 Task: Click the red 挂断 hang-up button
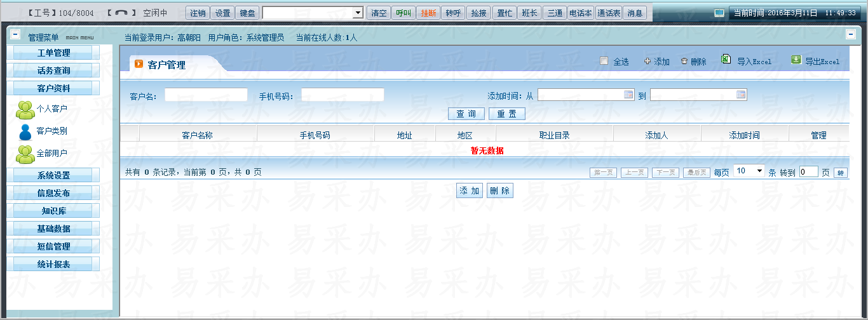click(x=428, y=13)
